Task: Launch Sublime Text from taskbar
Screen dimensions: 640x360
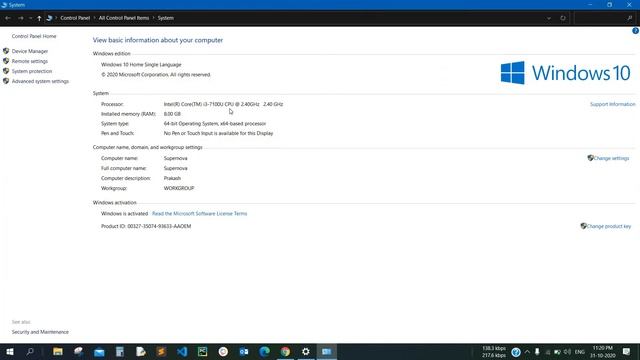Action: pos(161,351)
